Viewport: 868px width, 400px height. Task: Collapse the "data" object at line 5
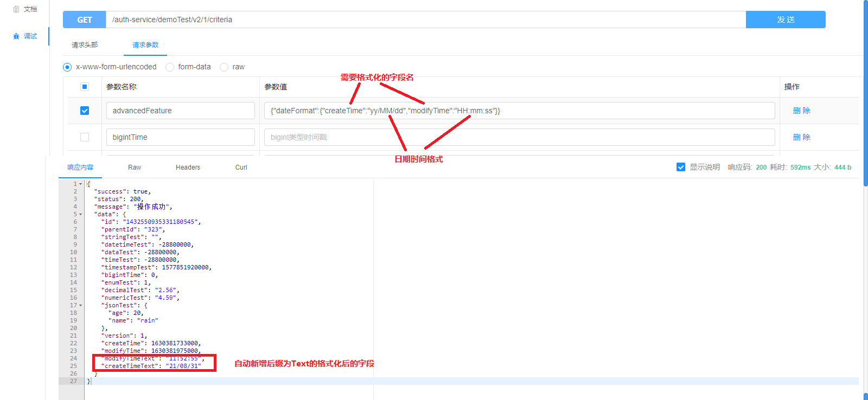(81, 214)
